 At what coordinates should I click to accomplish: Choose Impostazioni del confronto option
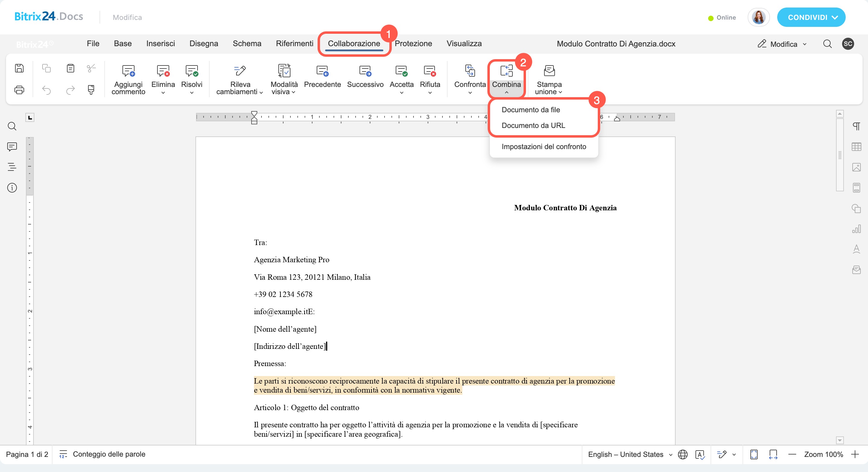tap(543, 147)
